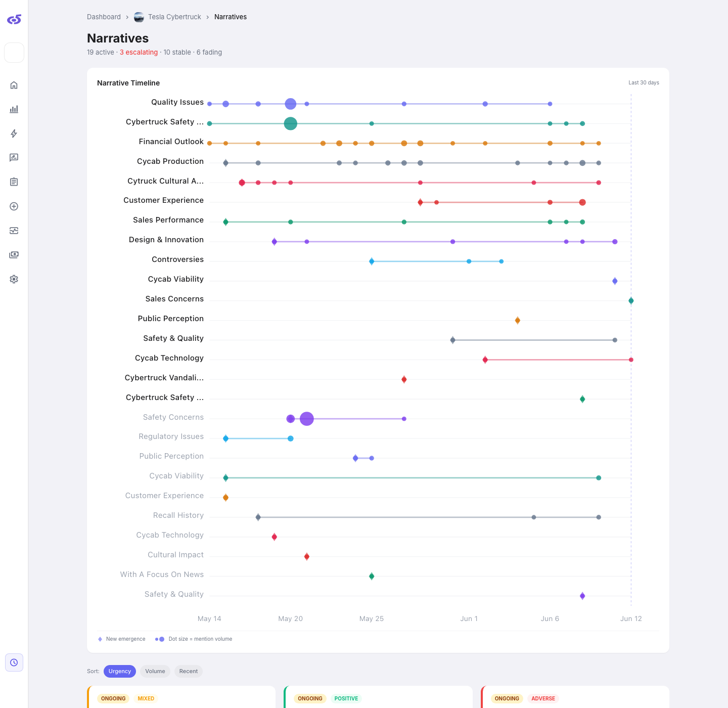Click the clock history icon at sidebar bottom
The width and height of the screenshot is (728, 708).
tap(14, 662)
